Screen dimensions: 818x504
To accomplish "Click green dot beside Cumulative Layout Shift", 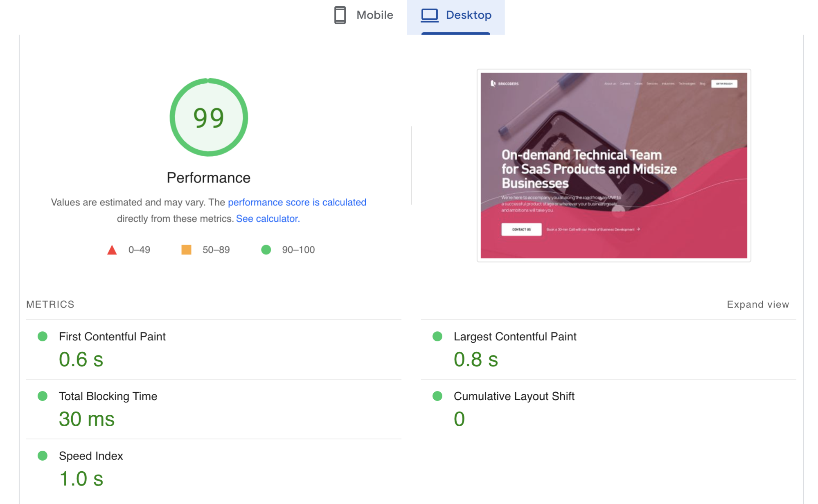I will click(437, 396).
